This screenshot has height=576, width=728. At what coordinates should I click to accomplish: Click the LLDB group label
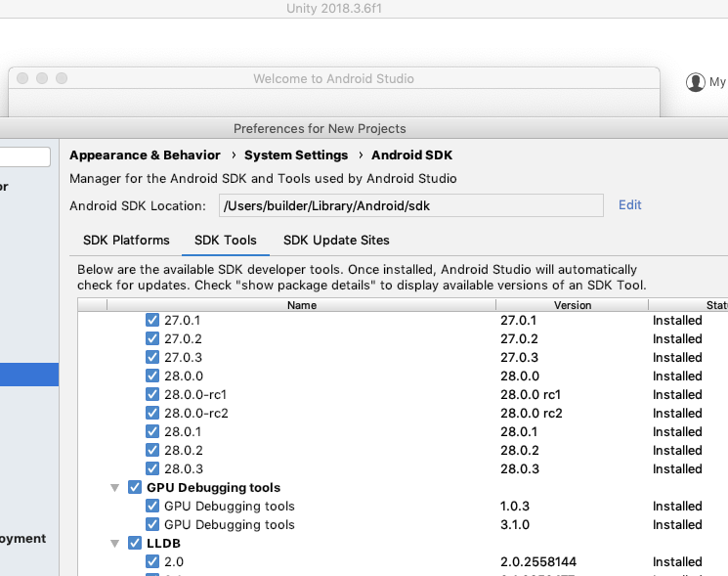pyautogui.click(x=163, y=543)
